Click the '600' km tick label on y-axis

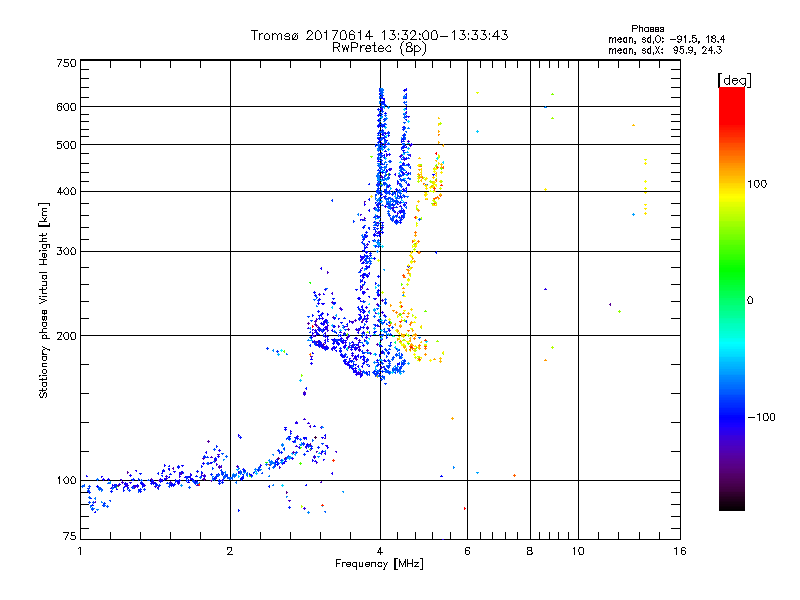66,107
